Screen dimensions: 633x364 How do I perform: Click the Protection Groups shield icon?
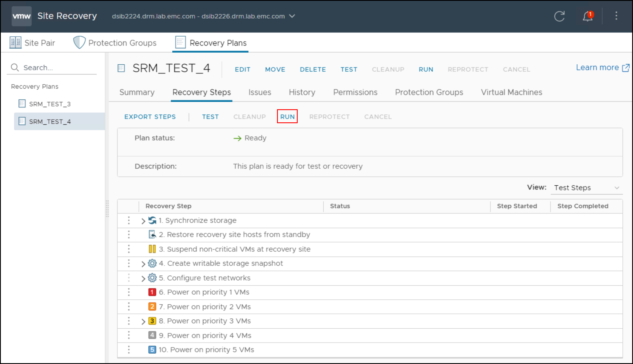[79, 42]
